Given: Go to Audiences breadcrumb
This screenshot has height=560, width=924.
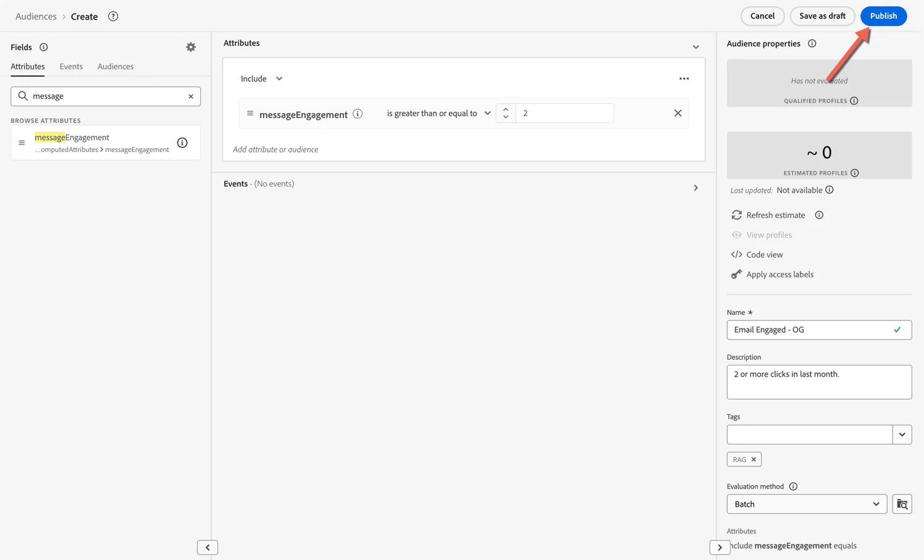Looking at the screenshot, I should (36, 17).
